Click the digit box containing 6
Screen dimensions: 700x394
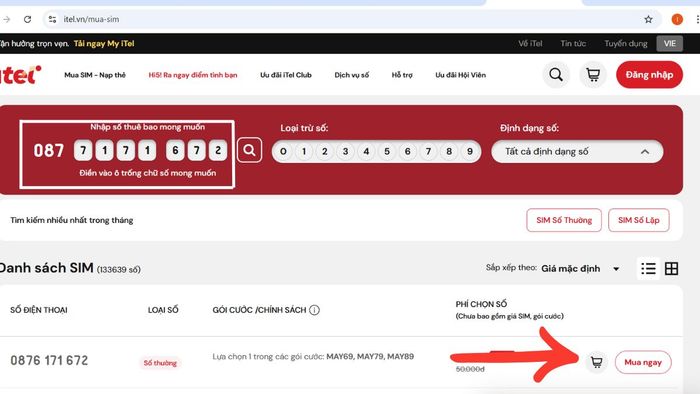coord(175,150)
